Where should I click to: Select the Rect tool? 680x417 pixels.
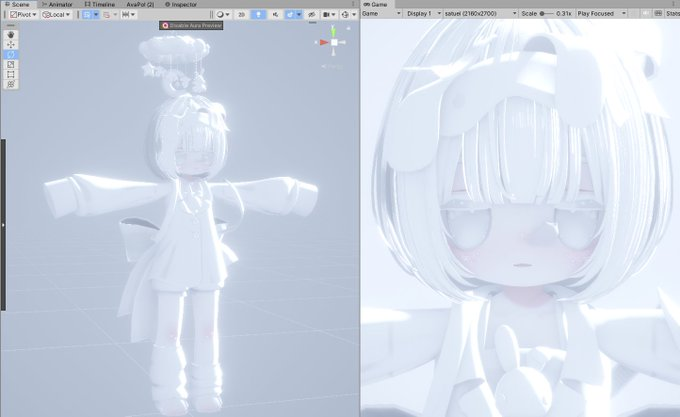tap(11, 75)
